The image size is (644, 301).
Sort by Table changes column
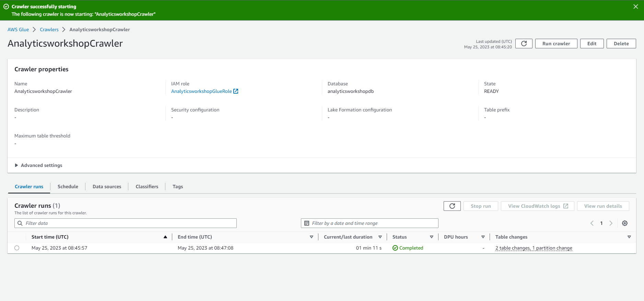(629, 237)
